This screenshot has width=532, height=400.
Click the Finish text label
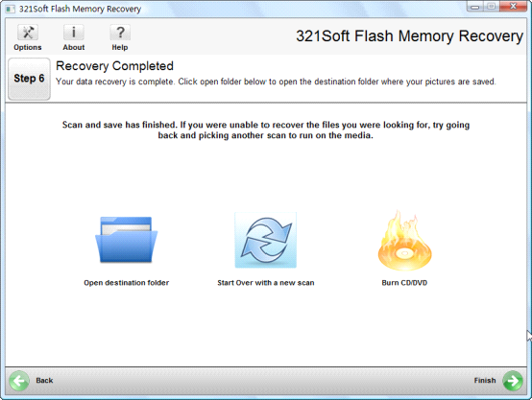[x=485, y=381]
